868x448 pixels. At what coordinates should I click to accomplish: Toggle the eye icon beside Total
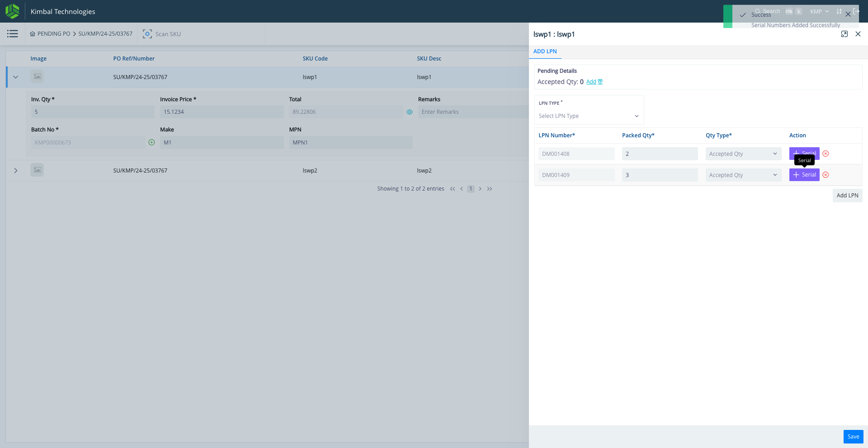tap(410, 112)
